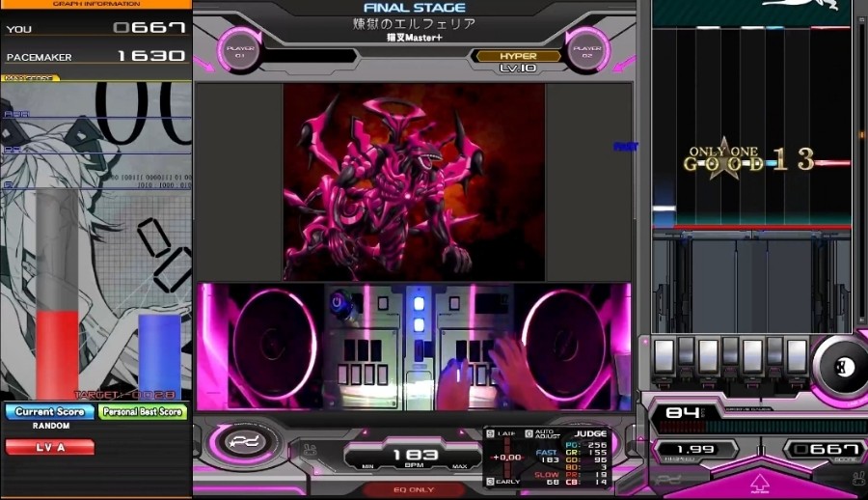The image size is (868, 500).
Task: Click the PR: 19 judge count
Action: (x=586, y=475)
